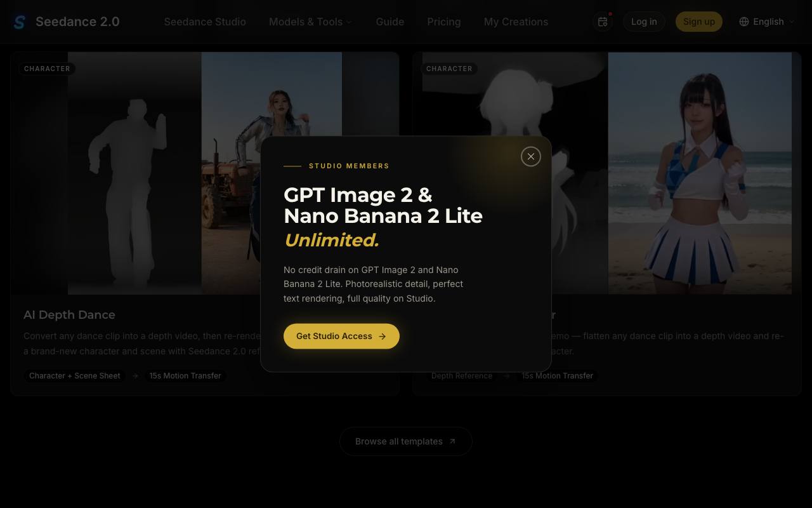Open the depth silhouette dancer thumbnail
This screenshot has width=812, height=508.
point(134,173)
